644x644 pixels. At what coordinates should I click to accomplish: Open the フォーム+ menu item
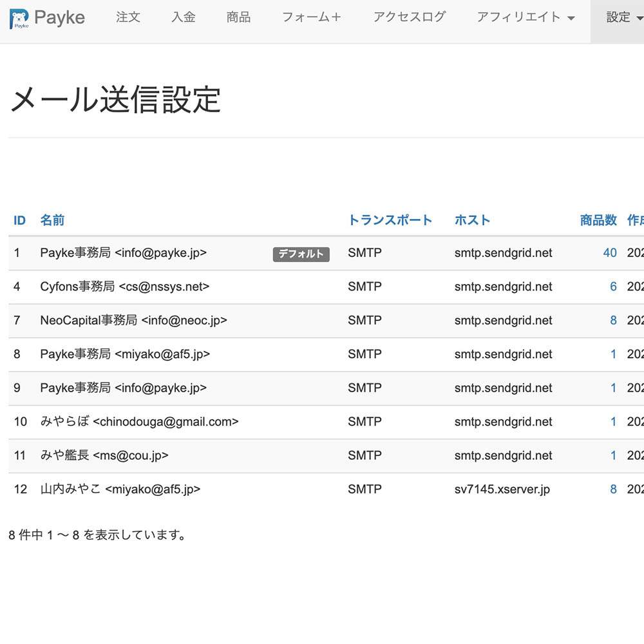(312, 17)
